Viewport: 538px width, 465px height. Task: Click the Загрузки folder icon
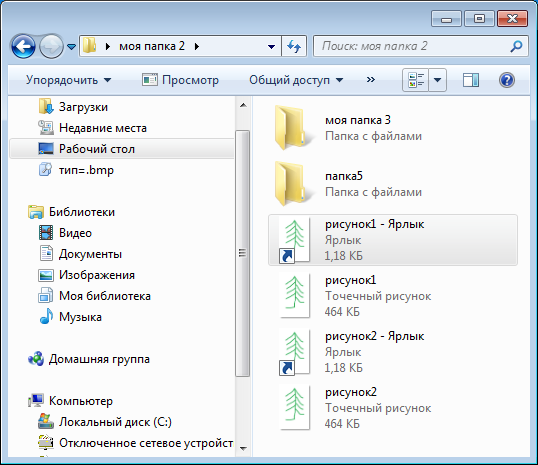(46, 107)
